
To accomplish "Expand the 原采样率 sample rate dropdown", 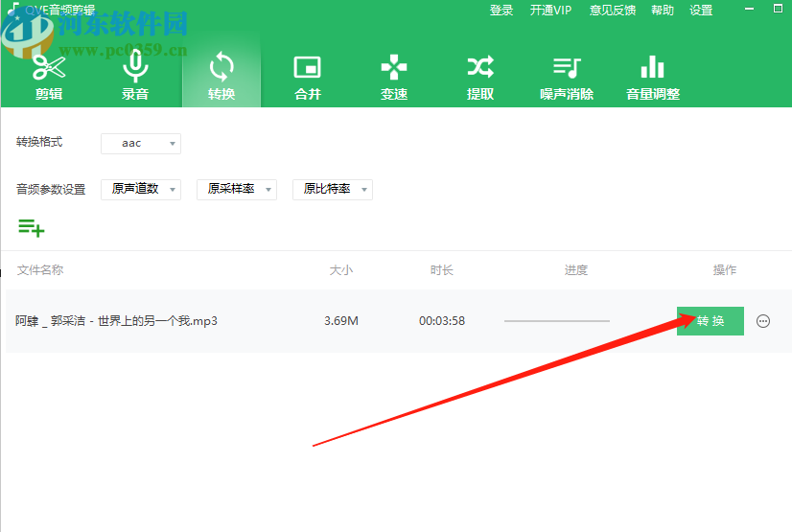I will tap(237, 189).
